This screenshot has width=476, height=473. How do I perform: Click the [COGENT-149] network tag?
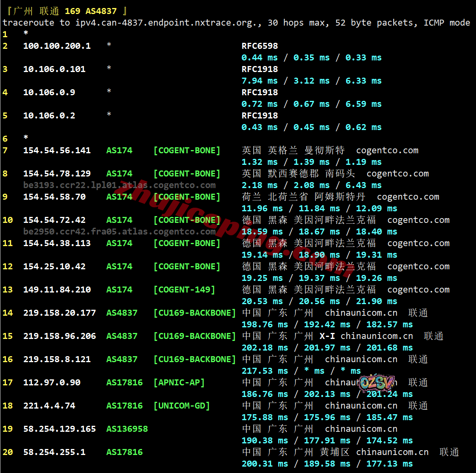click(184, 290)
